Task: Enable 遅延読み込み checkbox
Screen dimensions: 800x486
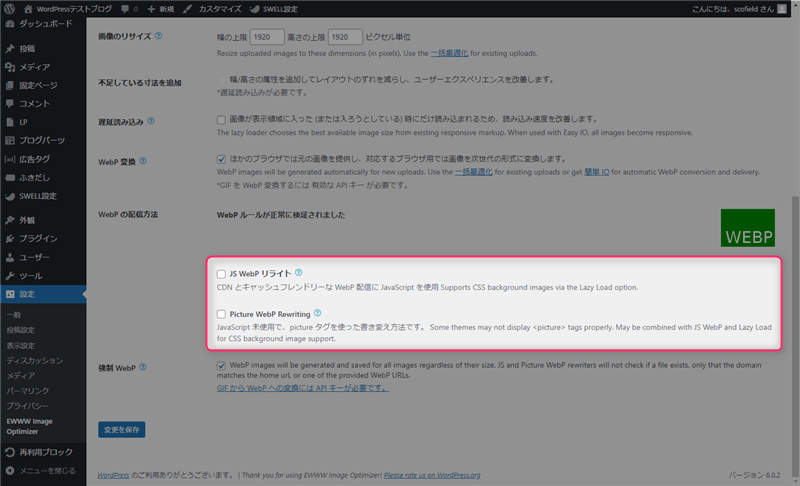Action: pos(221,120)
